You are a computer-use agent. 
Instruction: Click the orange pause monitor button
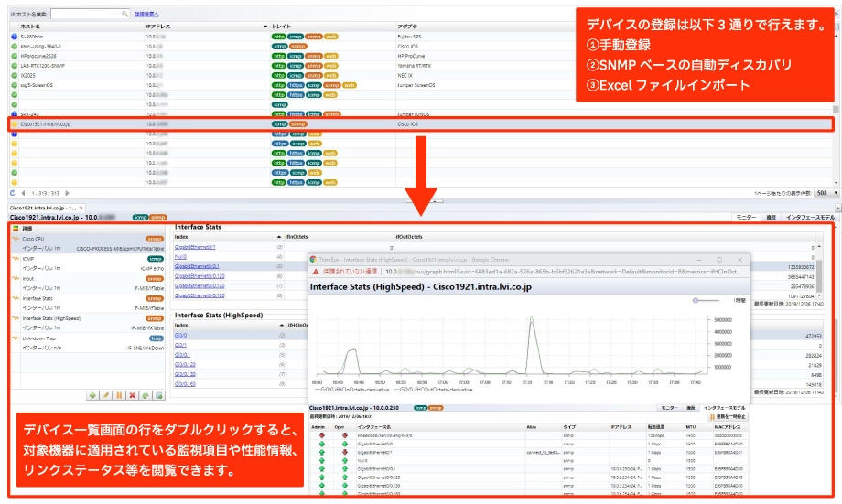(119, 395)
